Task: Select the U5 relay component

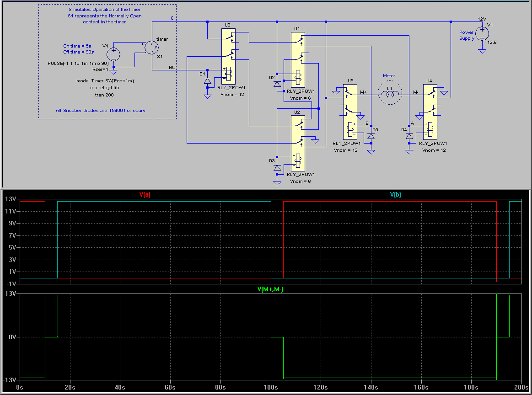Action: tap(350, 112)
